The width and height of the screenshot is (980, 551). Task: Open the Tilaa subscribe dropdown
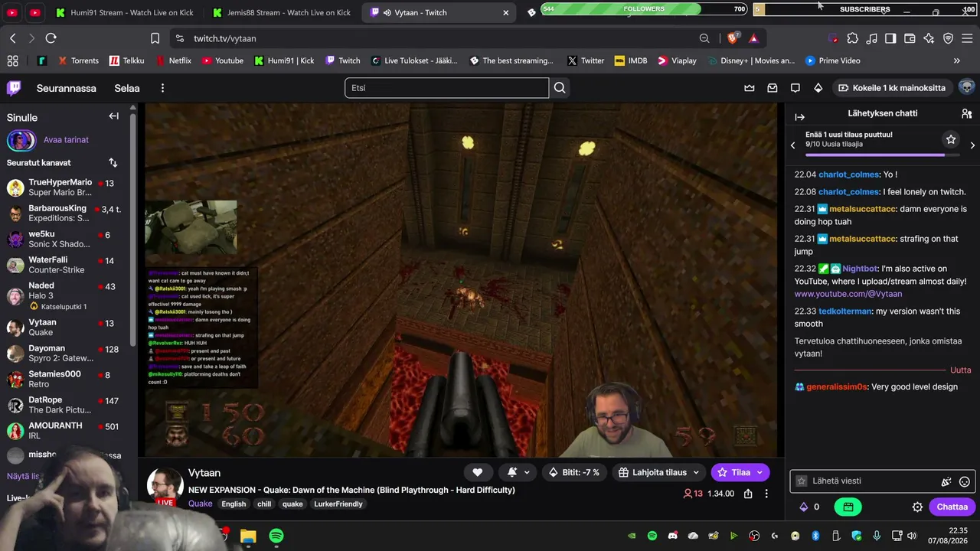pyautogui.click(x=740, y=472)
